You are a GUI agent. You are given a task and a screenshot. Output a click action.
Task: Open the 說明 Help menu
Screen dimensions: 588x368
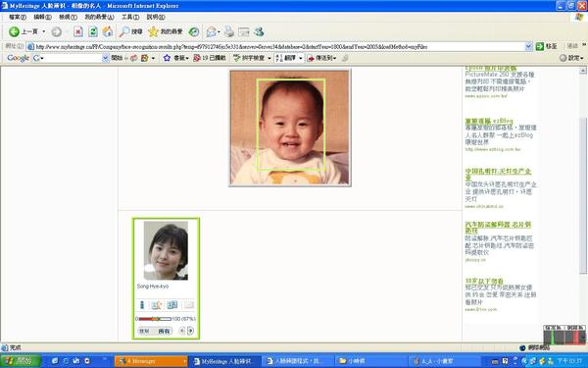coord(156,17)
